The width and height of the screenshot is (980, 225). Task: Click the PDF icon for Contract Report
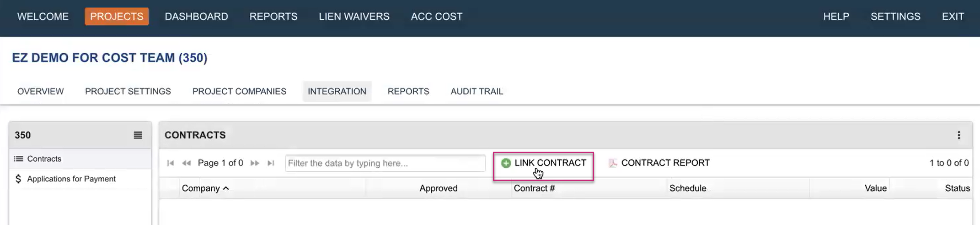point(613,163)
